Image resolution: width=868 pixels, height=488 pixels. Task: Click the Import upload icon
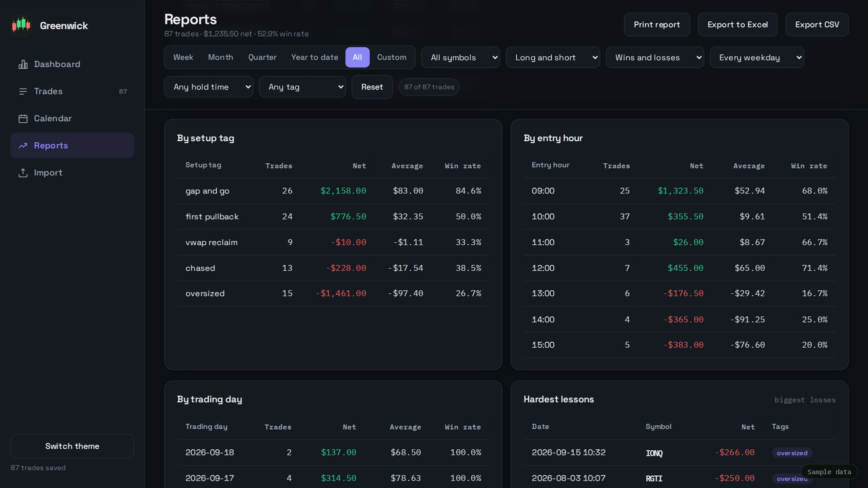click(23, 173)
